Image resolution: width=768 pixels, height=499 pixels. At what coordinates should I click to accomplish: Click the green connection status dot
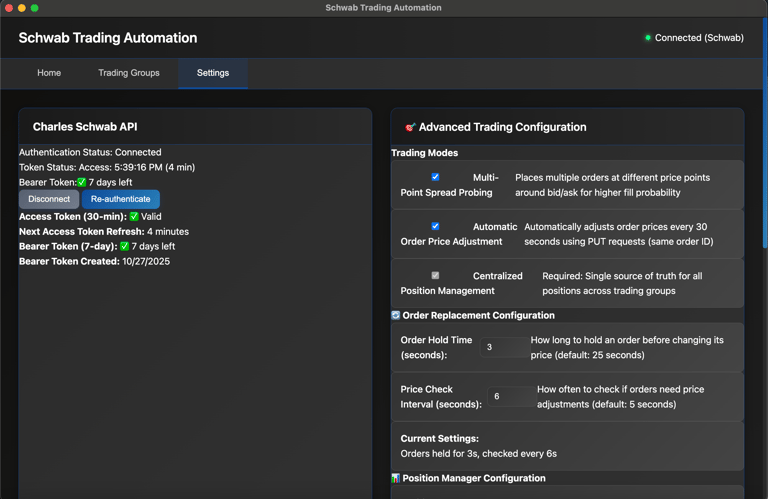647,38
